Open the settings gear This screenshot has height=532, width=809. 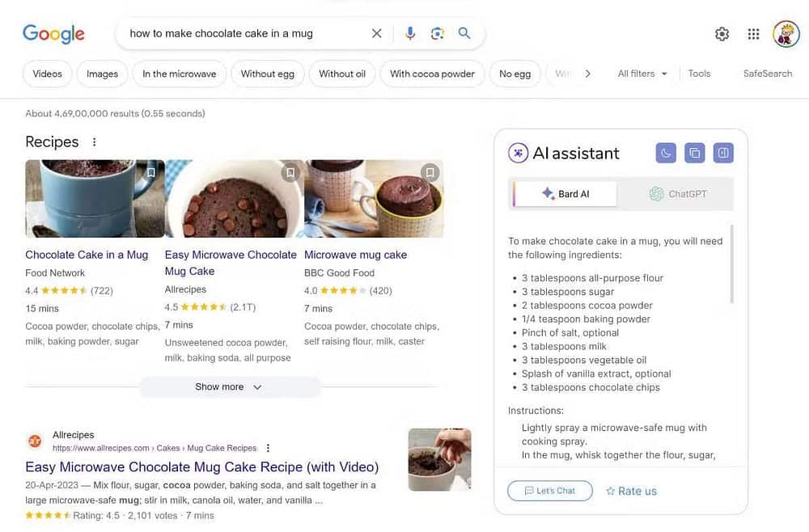722,34
